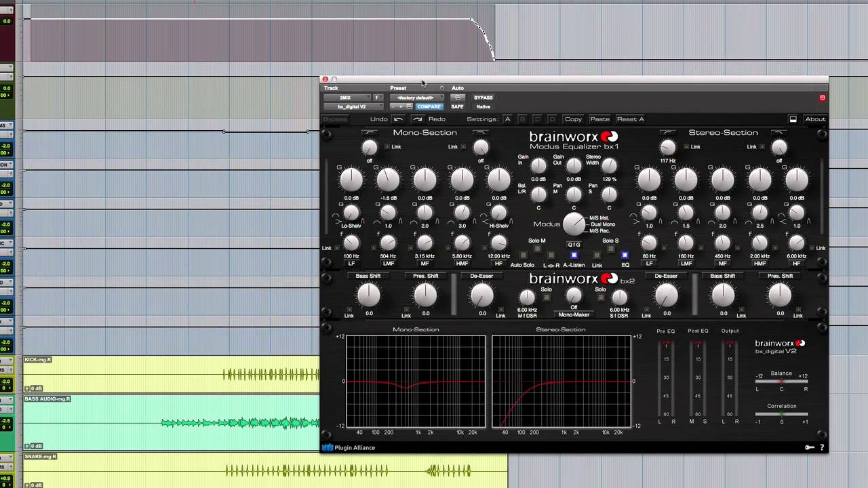Toggle the blue EQ button
Image resolution: width=868 pixels, height=488 pixels.
[x=625, y=256]
